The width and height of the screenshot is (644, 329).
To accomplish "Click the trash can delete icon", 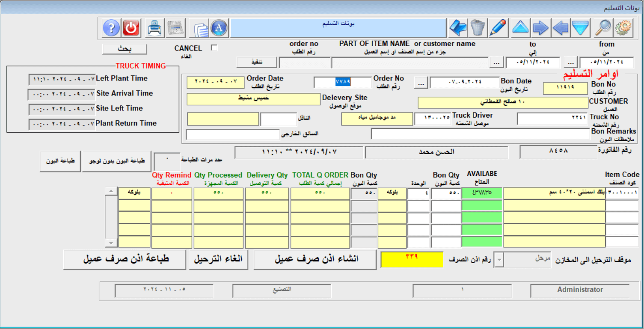I will click(478, 28).
